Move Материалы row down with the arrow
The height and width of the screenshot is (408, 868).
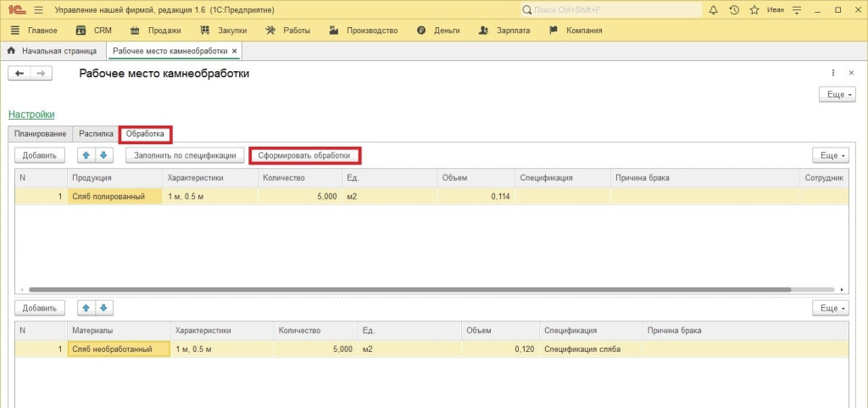(x=104, y=308)
